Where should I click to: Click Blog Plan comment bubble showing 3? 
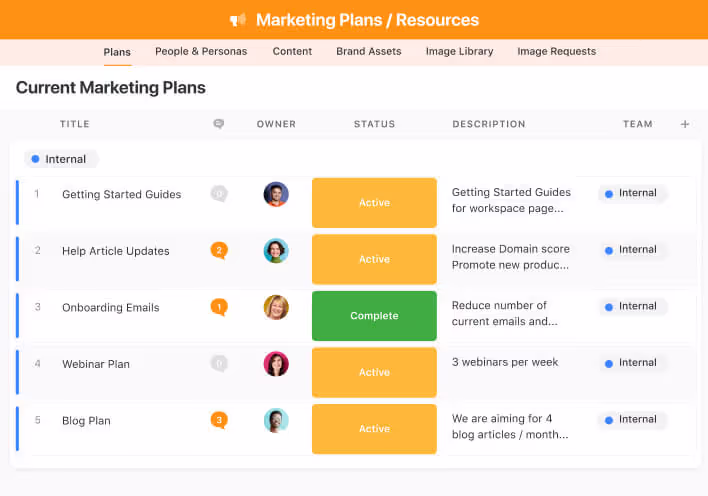[x=218, y=420]
